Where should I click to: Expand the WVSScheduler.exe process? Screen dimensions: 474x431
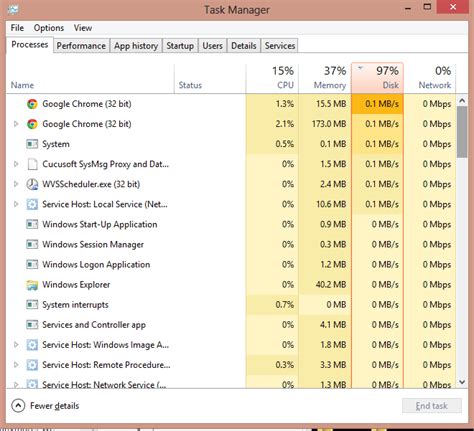click(x=16, y=184)
